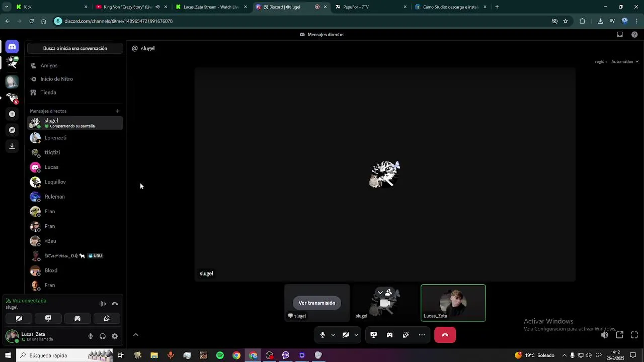Open Discord home direct messages icon
The width and height of the screenshot is (644, 362).
12,46
